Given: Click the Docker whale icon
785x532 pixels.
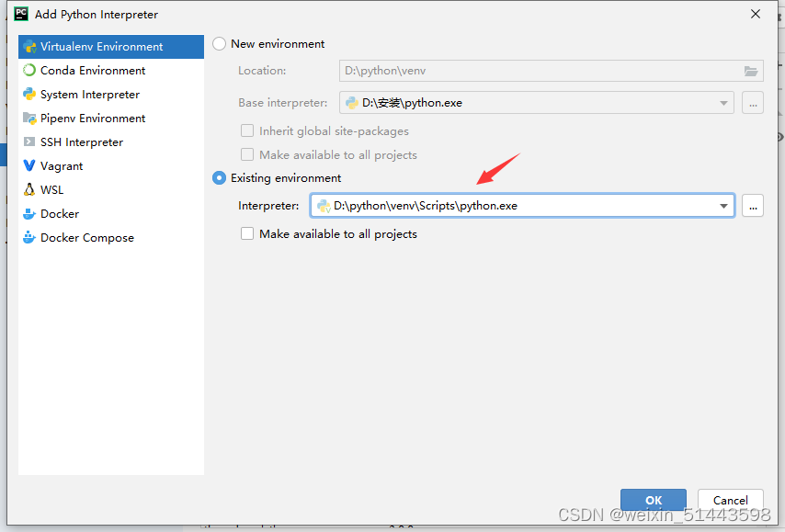Looking at the screenshot, I should coord(29,214).
